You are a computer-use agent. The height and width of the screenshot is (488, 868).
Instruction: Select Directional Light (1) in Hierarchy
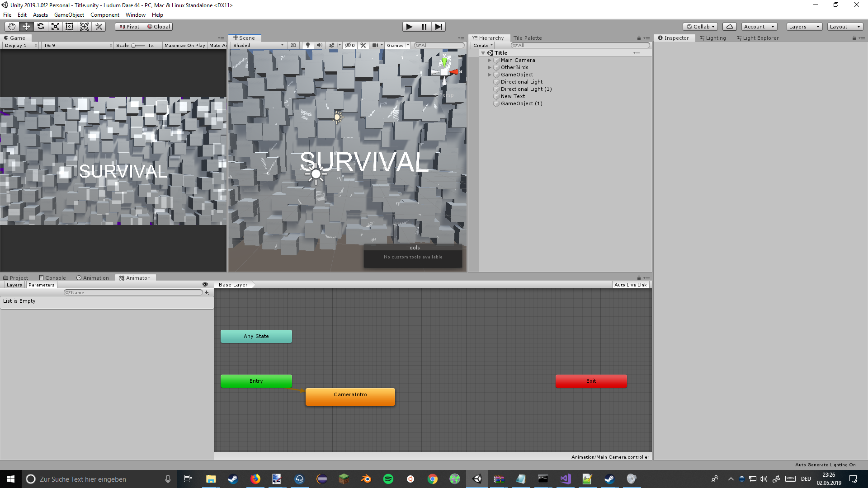pyautogui.click(x=526, y=89)
